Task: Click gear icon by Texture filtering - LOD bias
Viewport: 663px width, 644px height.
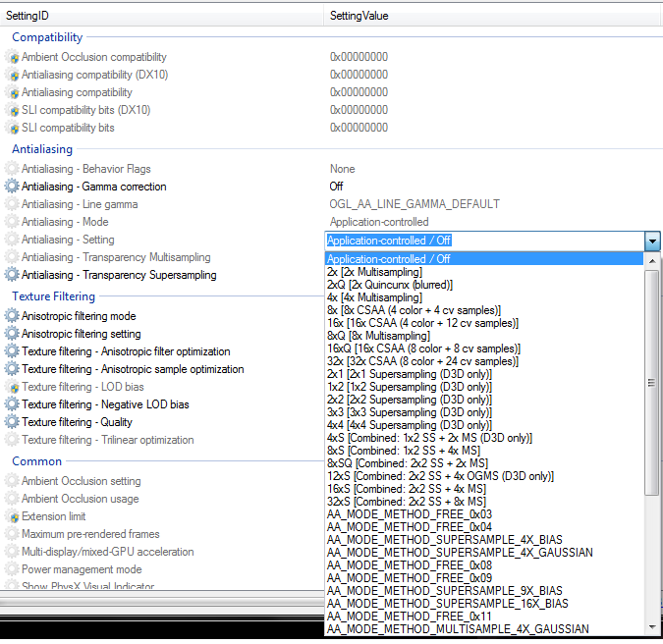Action: pos(12,386)
